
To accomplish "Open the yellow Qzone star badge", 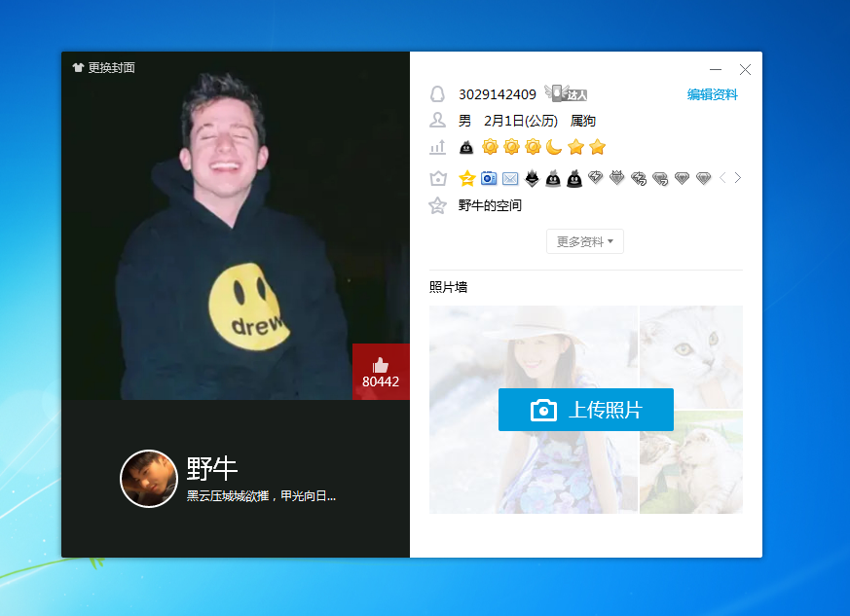I will coord(466,178).
